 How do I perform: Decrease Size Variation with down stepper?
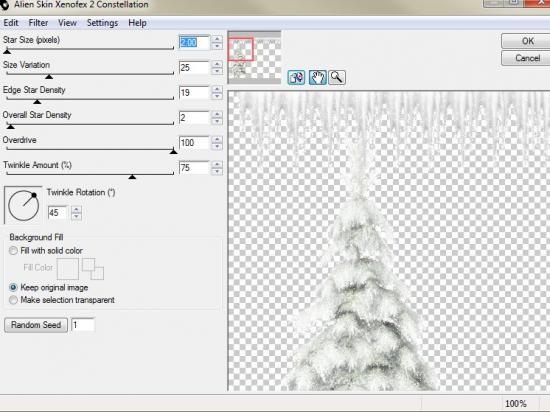pos(217,71)
